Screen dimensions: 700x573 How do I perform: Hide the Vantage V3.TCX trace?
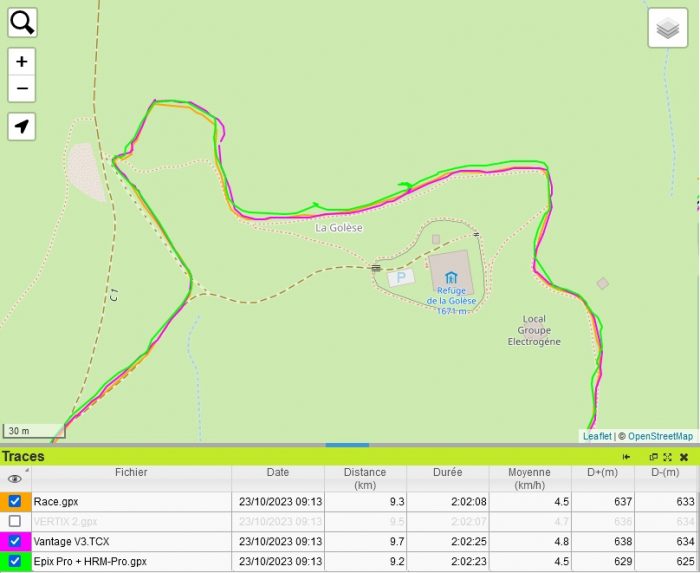pos(14,541)
